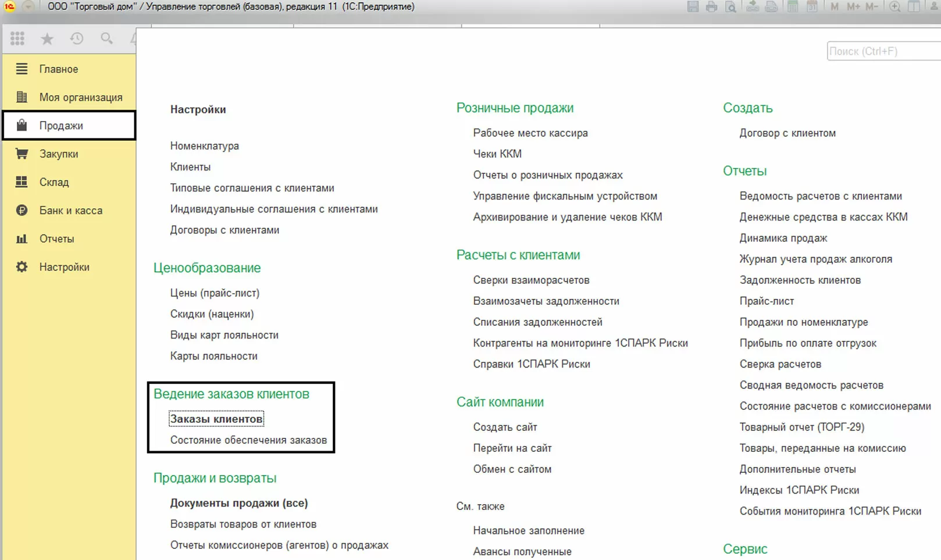Click the Calculator toolbar icon
This screenshot has height=560, width=941.
click(x=793, y=6)
